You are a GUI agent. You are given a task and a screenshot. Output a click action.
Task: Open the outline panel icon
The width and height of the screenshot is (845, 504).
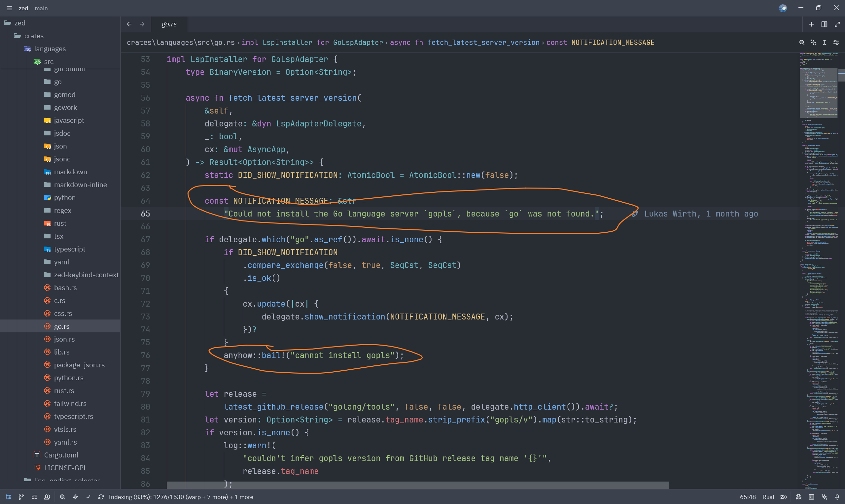click(34, 497)
